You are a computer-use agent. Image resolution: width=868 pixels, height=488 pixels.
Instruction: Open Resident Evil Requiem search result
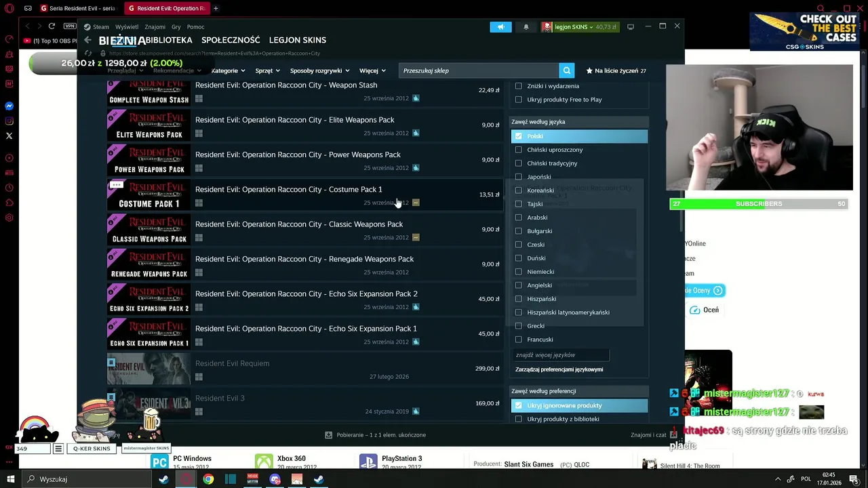(304, 369)
